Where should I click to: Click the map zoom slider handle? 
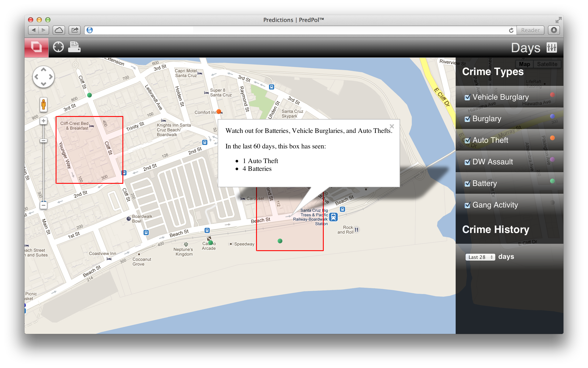[x=44, y=141]
